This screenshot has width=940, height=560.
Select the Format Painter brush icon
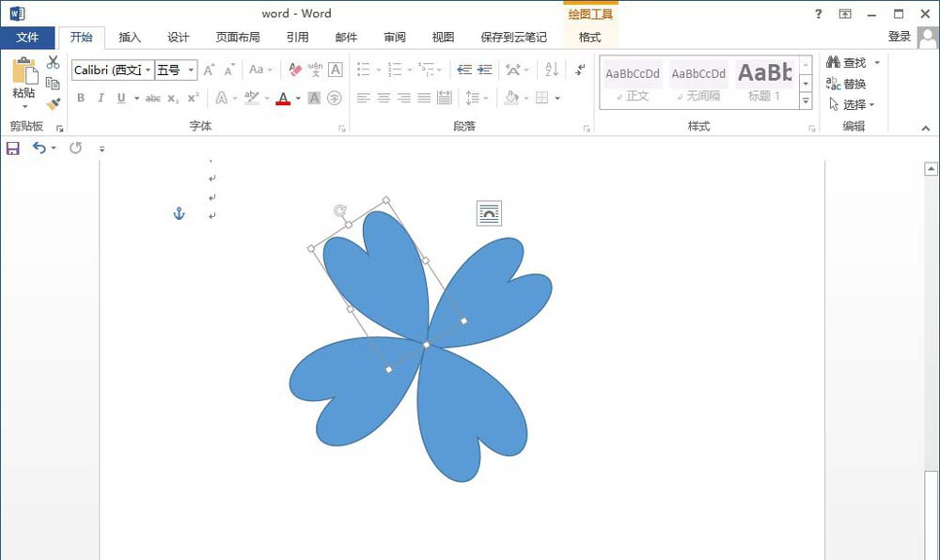pos(54,104)
